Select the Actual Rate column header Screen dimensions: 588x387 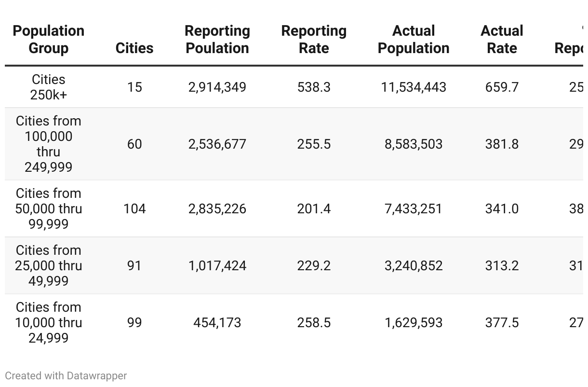point(502,40)
